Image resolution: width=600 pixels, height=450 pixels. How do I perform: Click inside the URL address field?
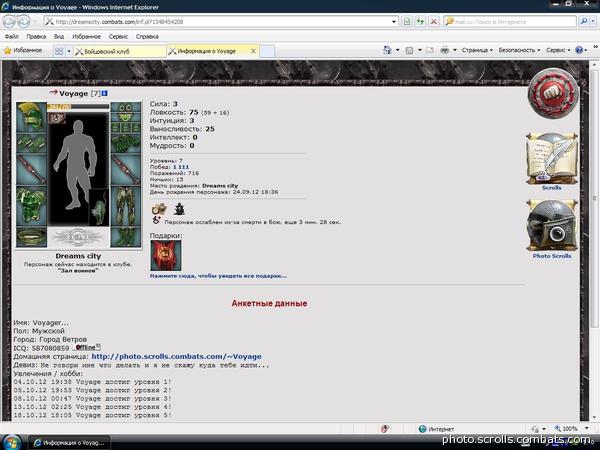(x=222, y=22)
